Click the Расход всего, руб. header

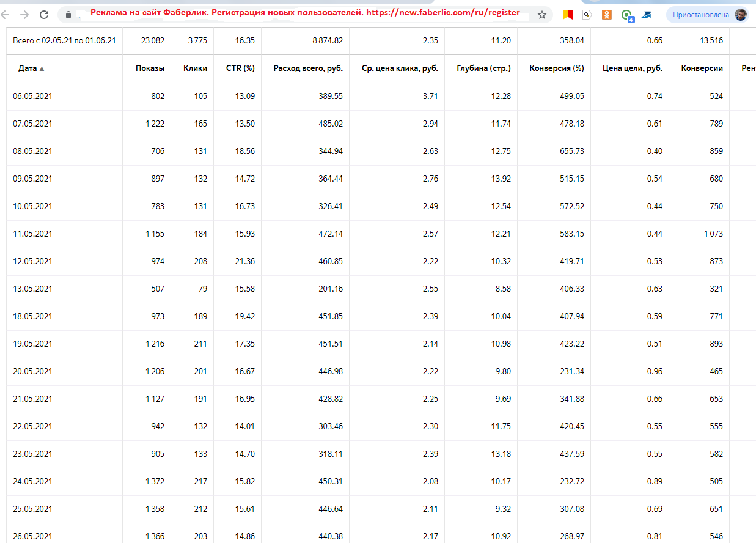coord(309,68)
